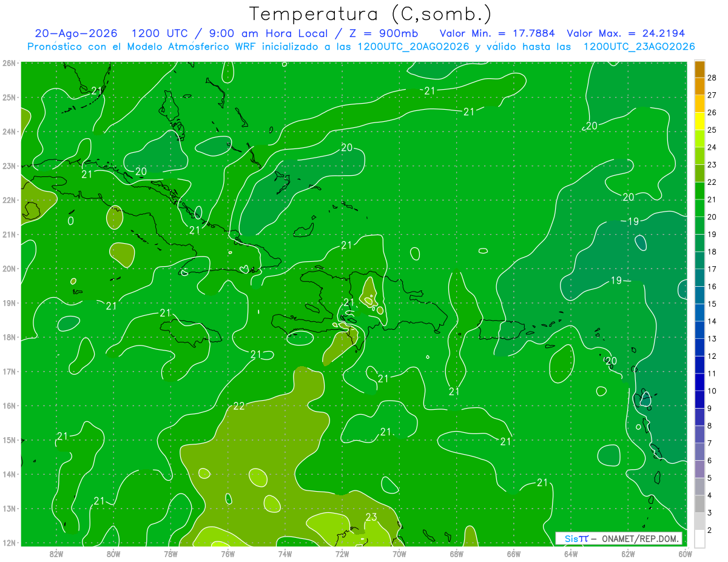Click the '82W' longitude axis label

[56, 554]
